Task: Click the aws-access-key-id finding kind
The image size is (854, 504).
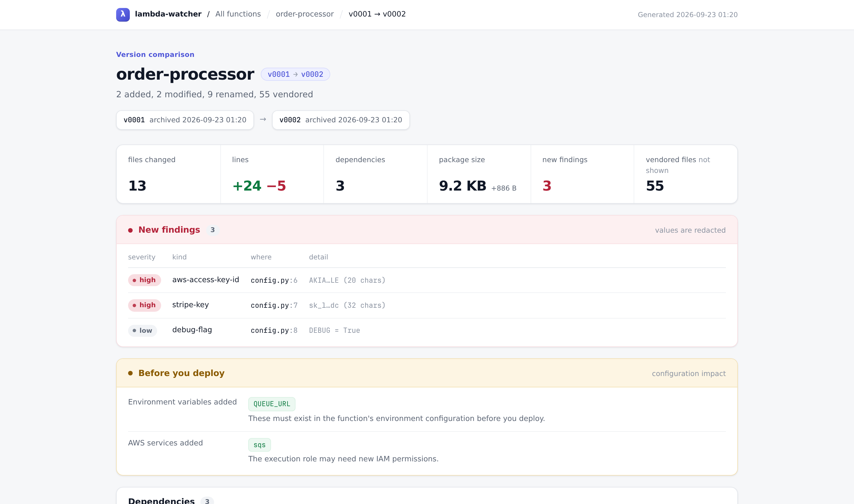Action: point(206,280)
